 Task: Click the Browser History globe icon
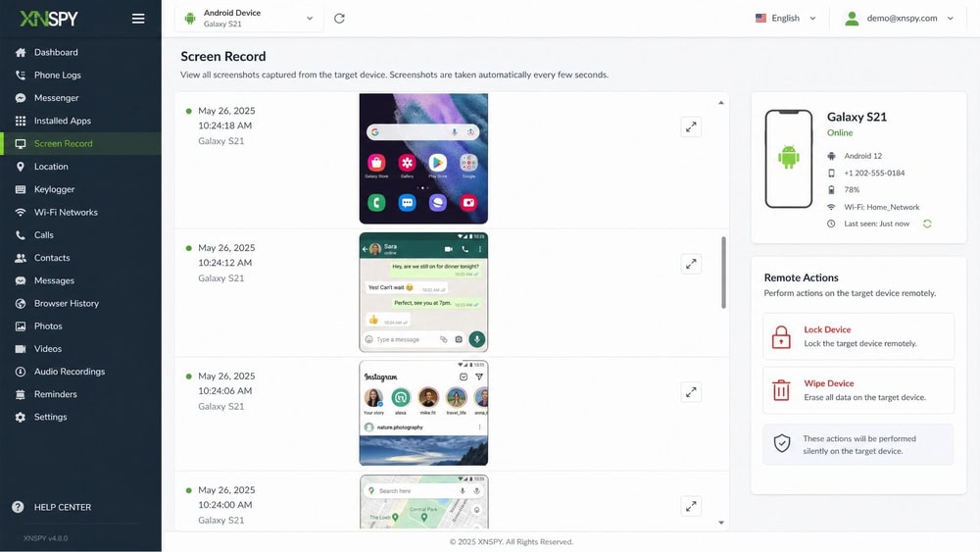(x=21, y=303)
